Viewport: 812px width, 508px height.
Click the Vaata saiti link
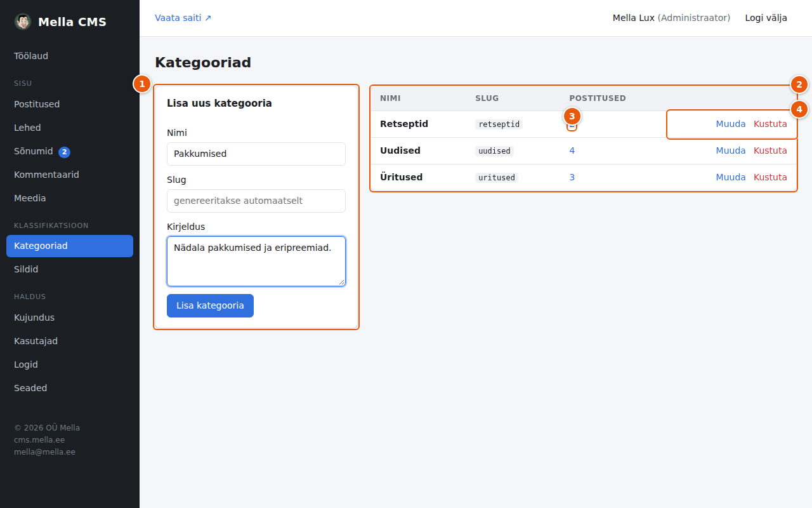[183, 18]
